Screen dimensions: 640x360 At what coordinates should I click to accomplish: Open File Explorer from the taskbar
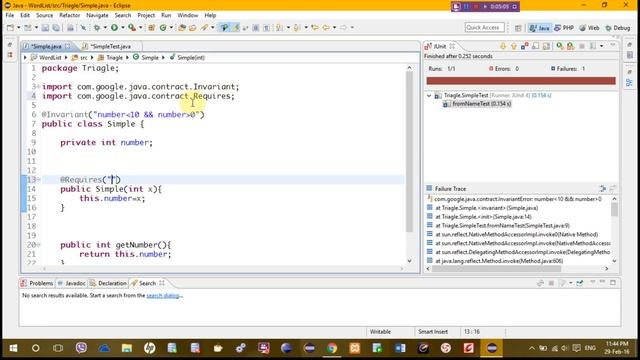(x=127, y=348)
